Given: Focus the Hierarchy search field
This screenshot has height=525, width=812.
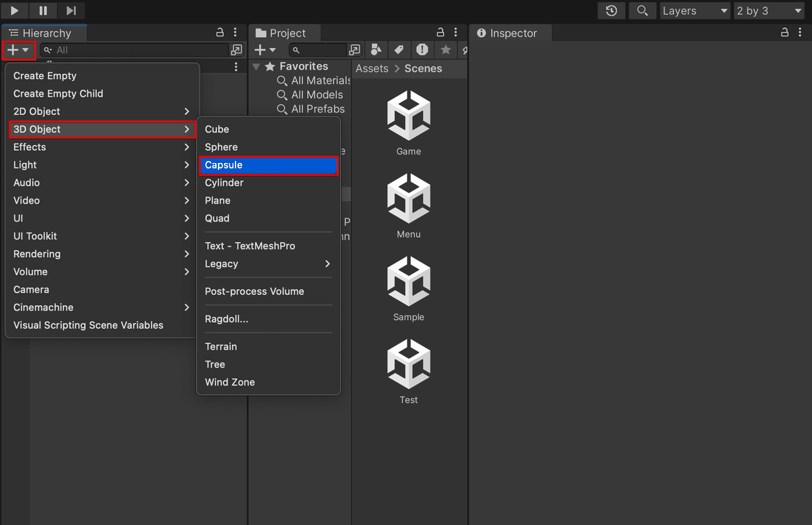Looking at the screenshot, I should [134, 50].
